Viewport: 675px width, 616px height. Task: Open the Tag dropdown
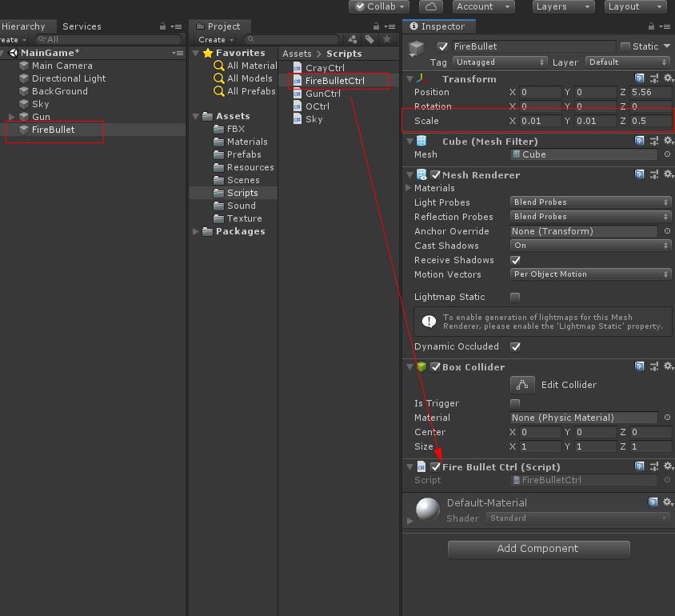[x=500, y=62]
